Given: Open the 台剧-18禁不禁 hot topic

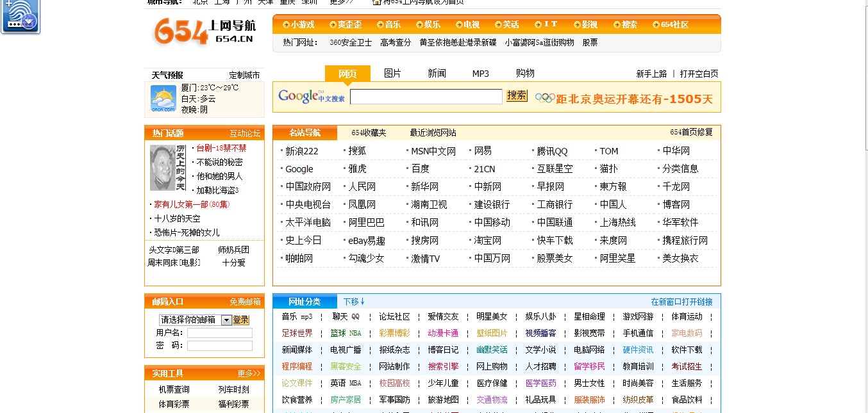Looking at the screenshot, I should [221, 148].
